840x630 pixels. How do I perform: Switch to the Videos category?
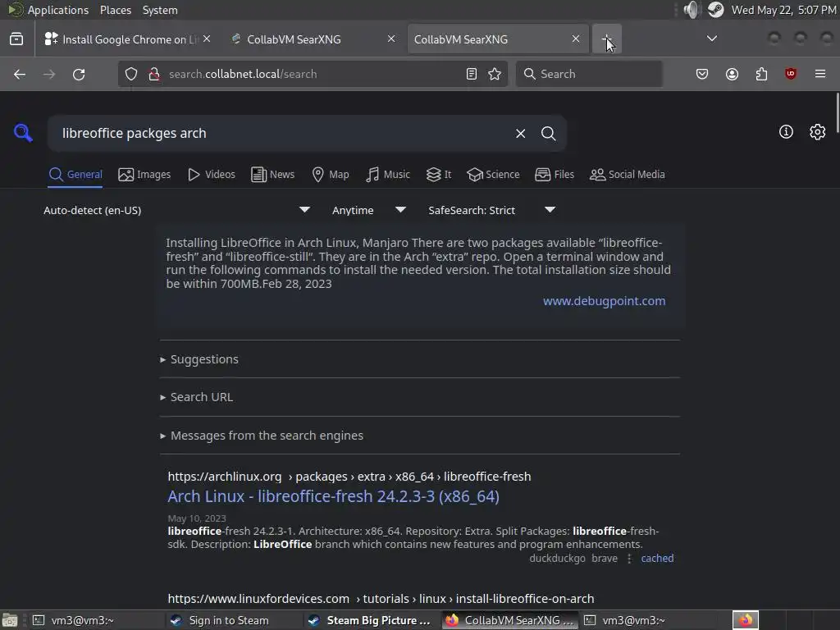pos(211,175)
